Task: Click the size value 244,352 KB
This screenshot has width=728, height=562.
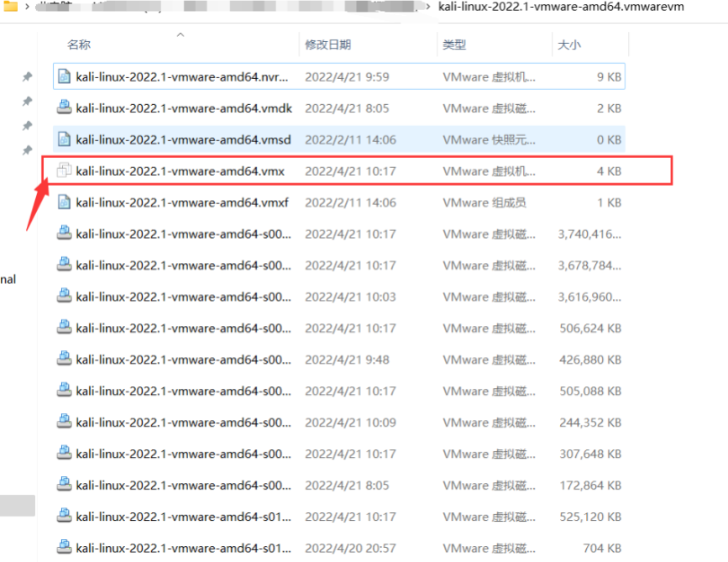Action: click(590, 423)
